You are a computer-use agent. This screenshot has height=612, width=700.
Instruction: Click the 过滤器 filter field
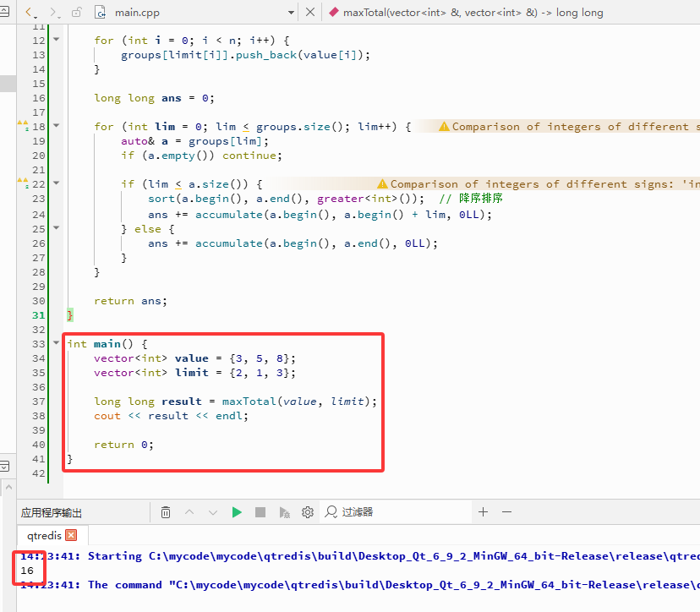pos(396,512)
